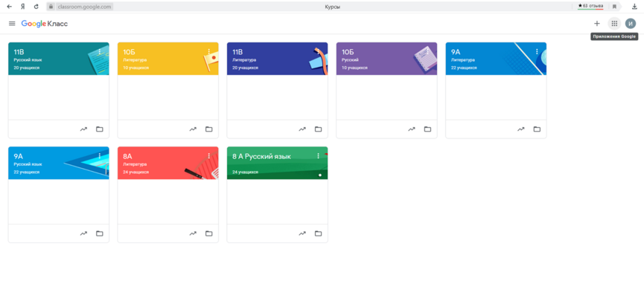Click the plus icon to create course

point(597,24)
